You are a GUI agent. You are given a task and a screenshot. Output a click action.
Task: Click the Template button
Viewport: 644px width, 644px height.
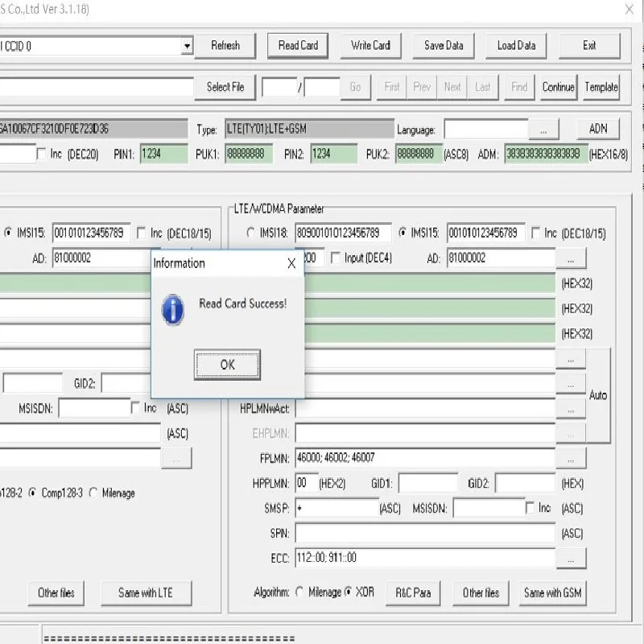pyautogui.click(x=601, y=87)
